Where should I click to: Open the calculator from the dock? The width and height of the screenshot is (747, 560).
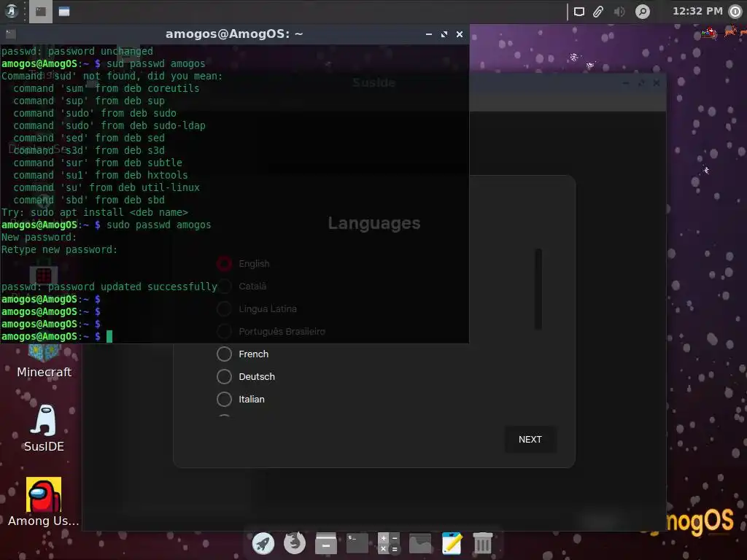(x=389, y=543)
